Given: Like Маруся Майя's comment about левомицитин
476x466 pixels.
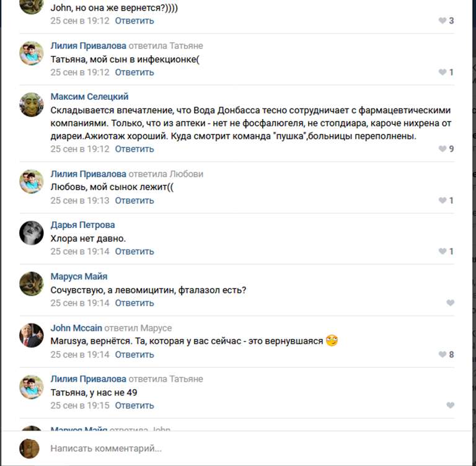Looking at the screenshot, I should 450,303.
